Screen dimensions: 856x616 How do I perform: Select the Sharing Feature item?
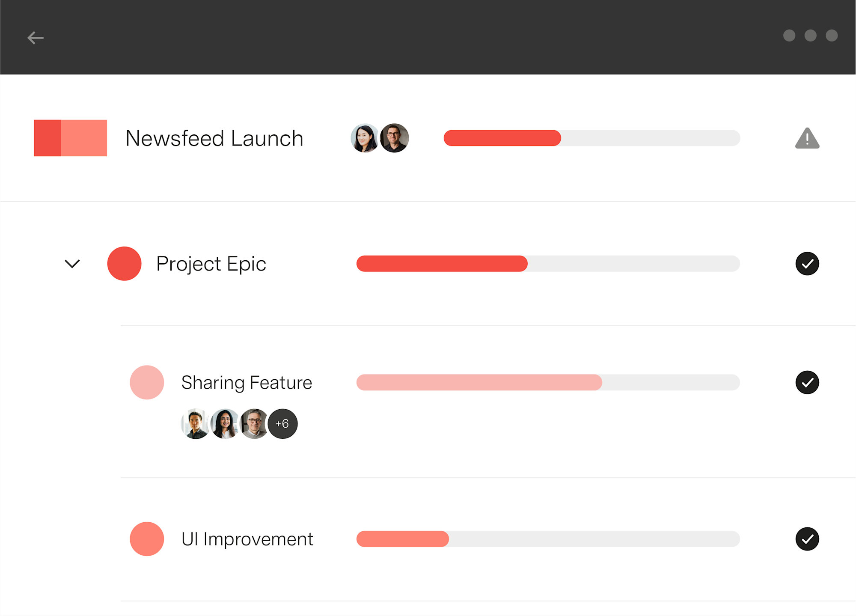(x=247, y=382)
